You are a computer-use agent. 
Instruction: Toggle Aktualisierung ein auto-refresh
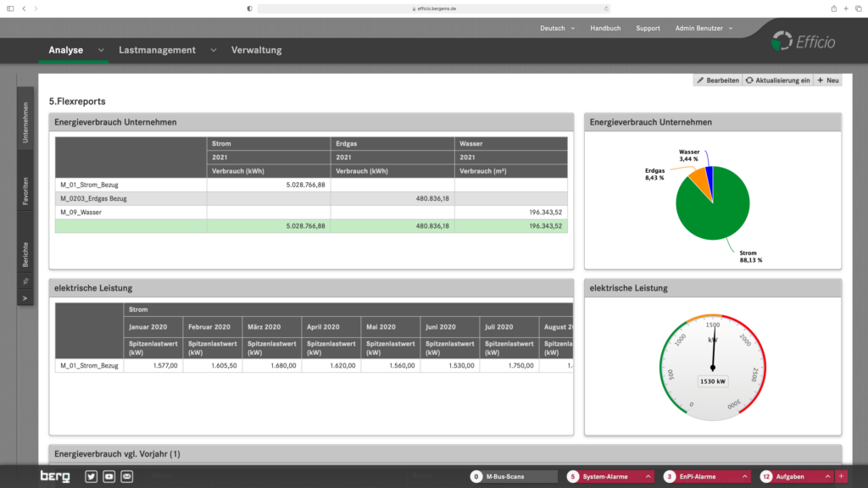777,80
